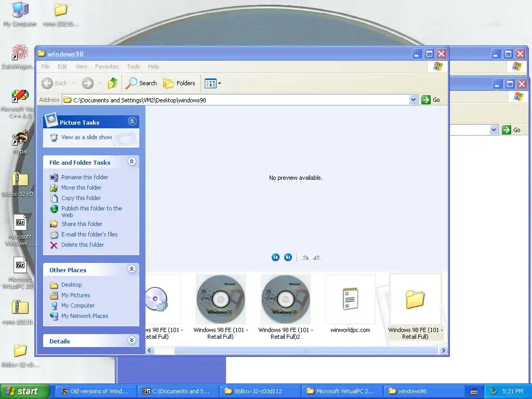Select the Microsoft Windows 7z archive icon
The width and height of the screenshot is (532, 399).
[20, 230]
